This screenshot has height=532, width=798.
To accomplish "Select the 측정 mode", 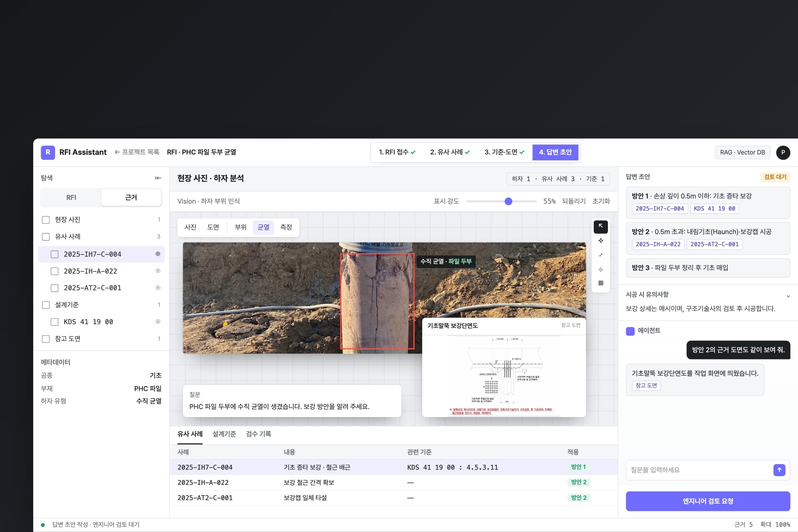I will (286, 227).
